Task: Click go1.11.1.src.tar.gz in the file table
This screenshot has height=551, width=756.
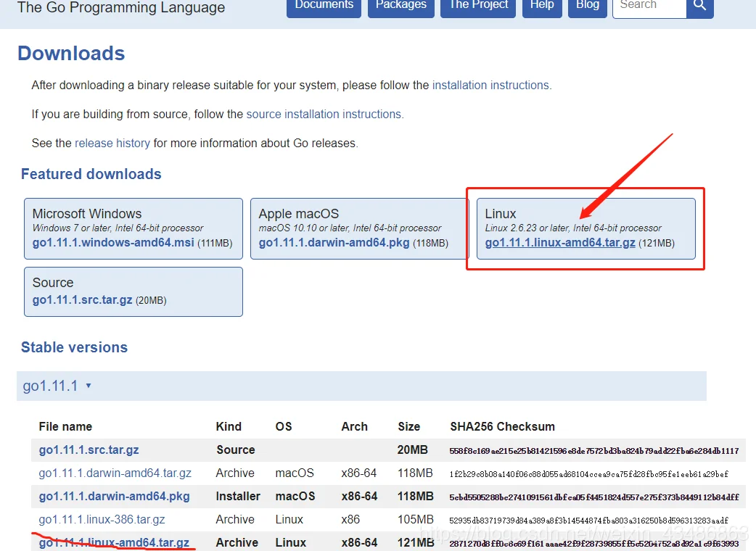Action: pos(89,449)
